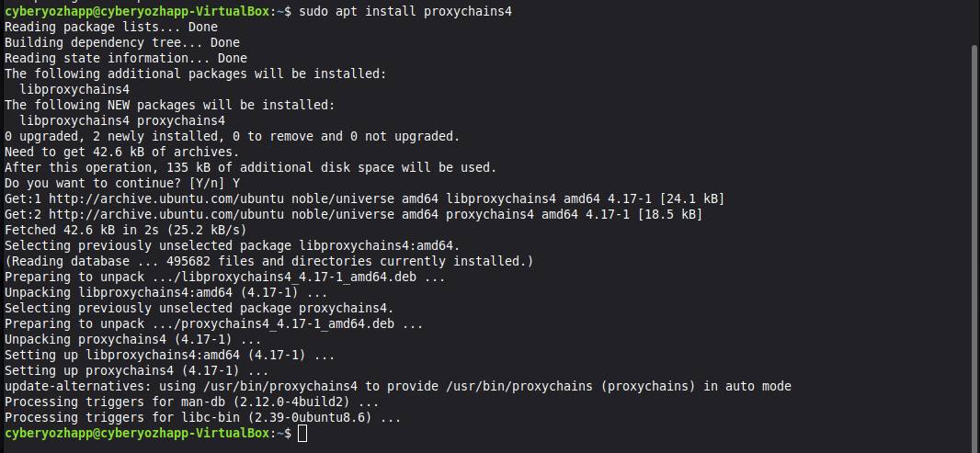Click '0 upgraded, 2 newly installed' summary line
The height and width of the screenshot is (453, 980).
232,136
